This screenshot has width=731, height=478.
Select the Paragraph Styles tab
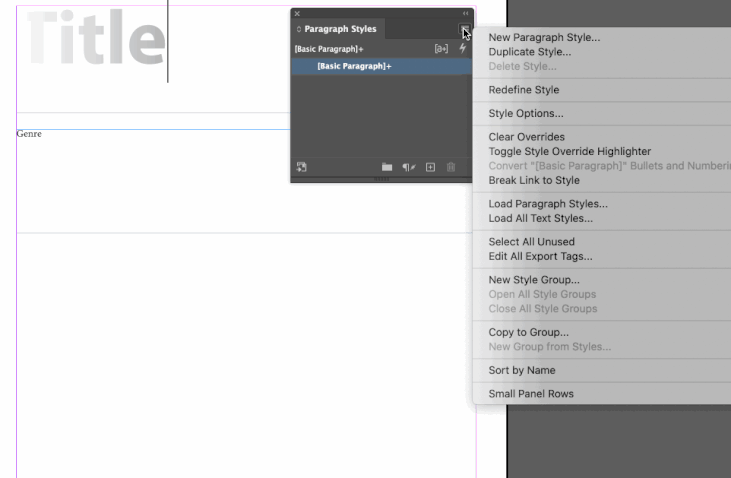(x=340, y=29)
